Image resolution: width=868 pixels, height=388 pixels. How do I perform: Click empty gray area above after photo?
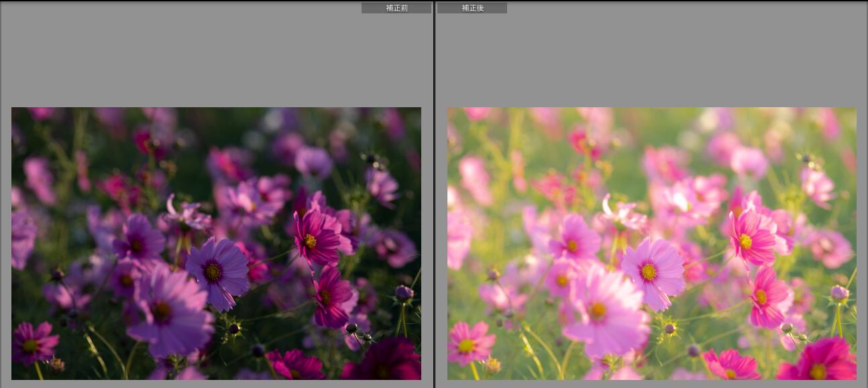pos(651,57)
